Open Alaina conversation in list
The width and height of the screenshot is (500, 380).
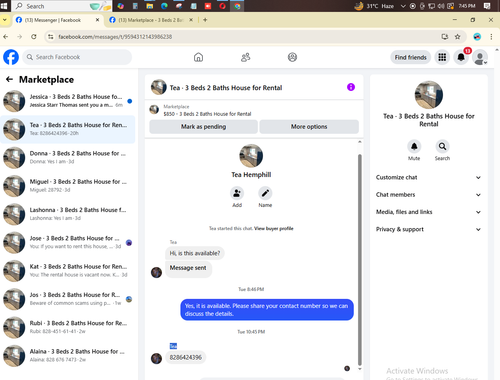pyautogui.click(x=68, y=356)
